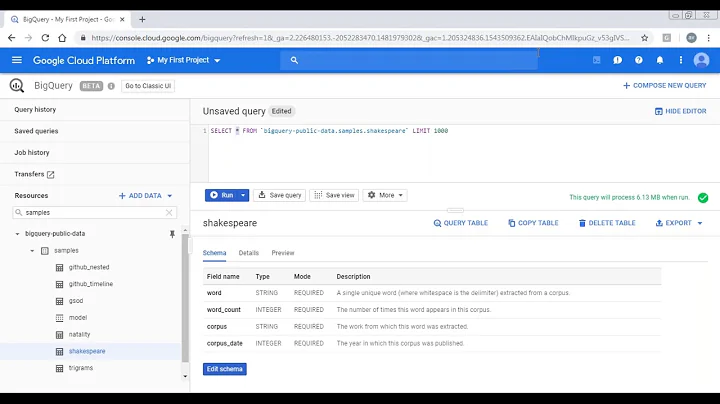Open the EXPORT dropdown

click(x=679, y=223)
